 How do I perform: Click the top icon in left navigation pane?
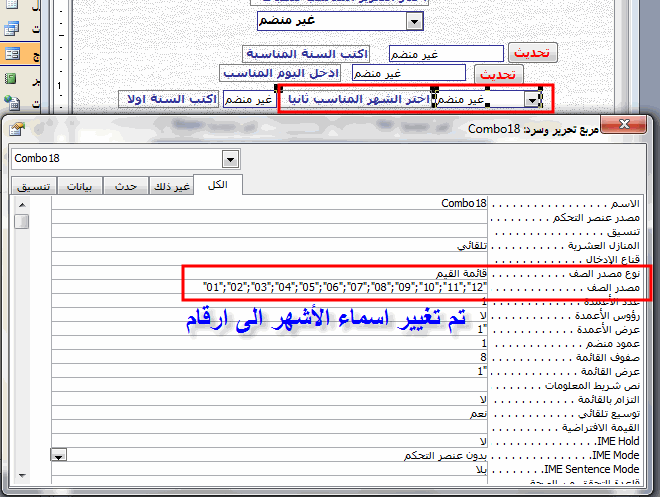click(x=12, y=5)
